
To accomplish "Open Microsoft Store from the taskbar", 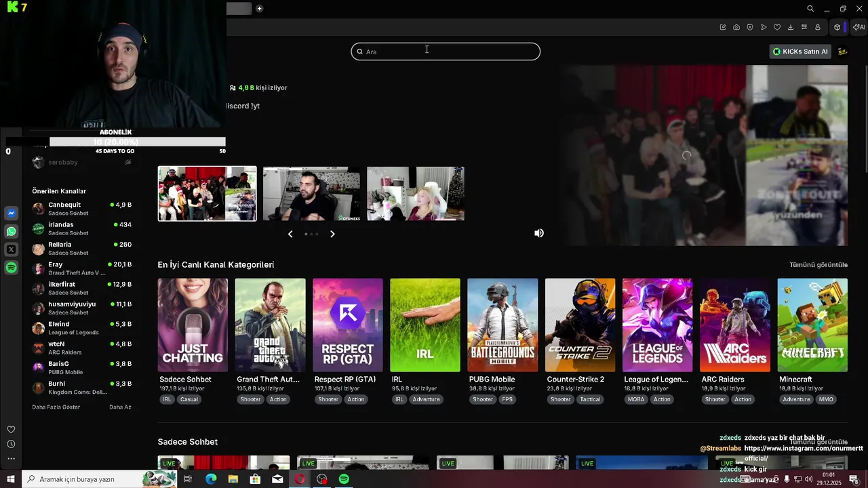I will tap(255, 479).
